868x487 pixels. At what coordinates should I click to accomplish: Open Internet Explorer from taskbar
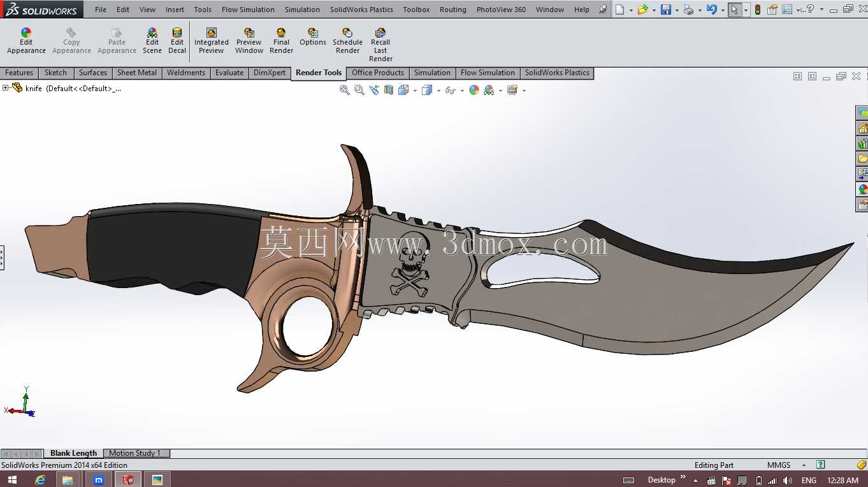point(40,479)
